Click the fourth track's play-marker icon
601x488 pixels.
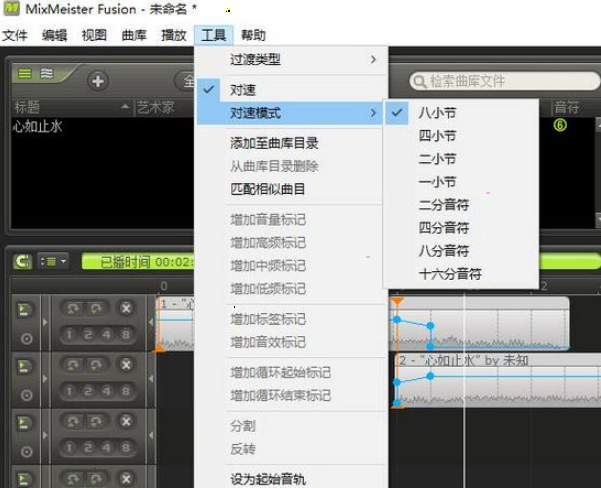pos(24,479)
